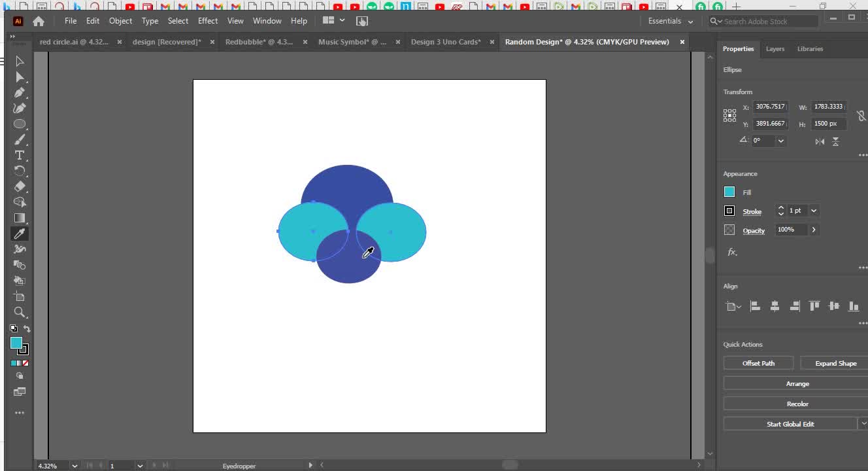868x471 pixels.
Task: Align objects to vertical top
Action: 814,305
